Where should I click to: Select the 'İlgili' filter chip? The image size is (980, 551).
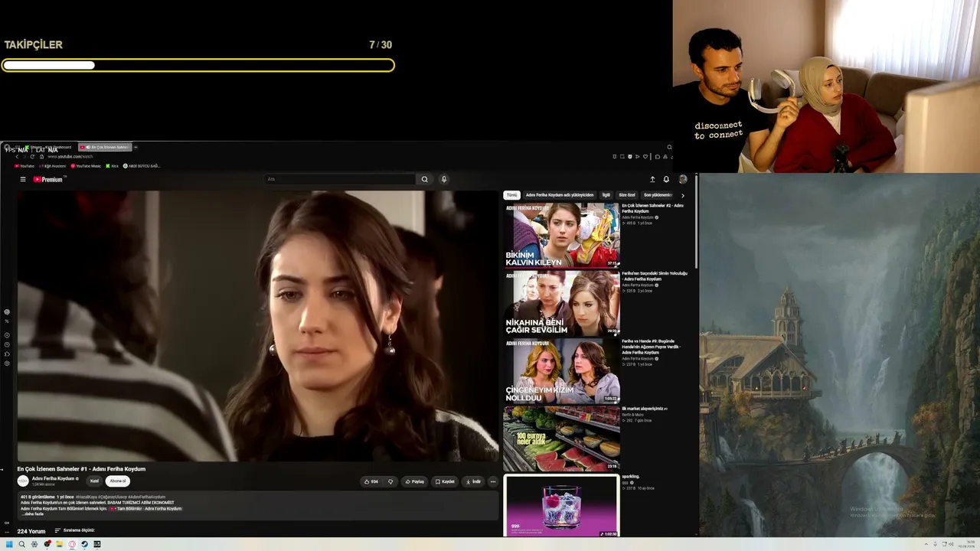coord(606,195)
